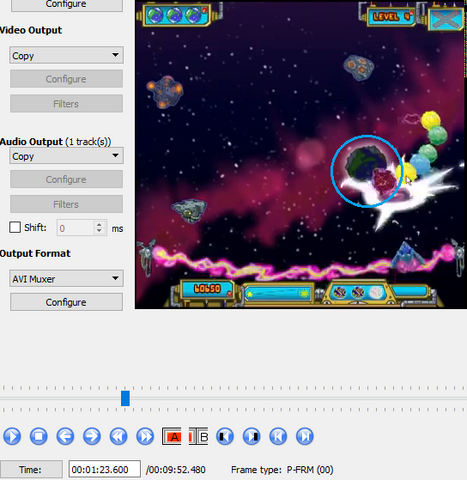Click the Video Output heading
The image size is (467, 480).
(31, 30)
